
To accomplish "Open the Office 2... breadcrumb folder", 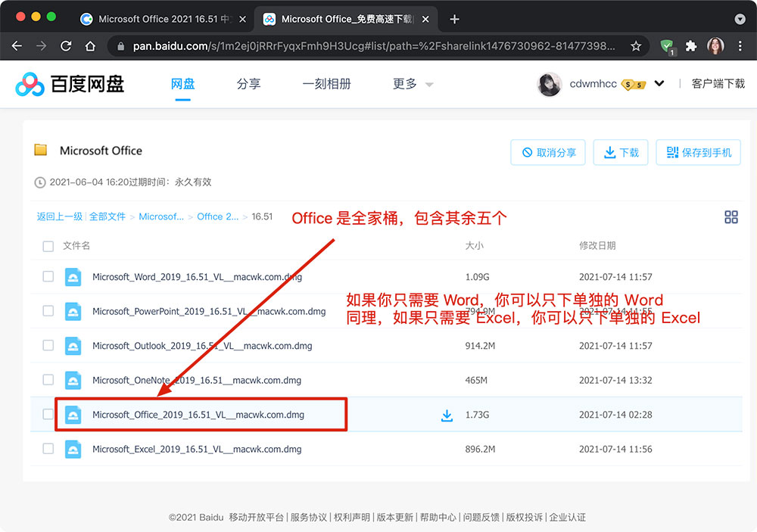I will [x=218, y=216].
